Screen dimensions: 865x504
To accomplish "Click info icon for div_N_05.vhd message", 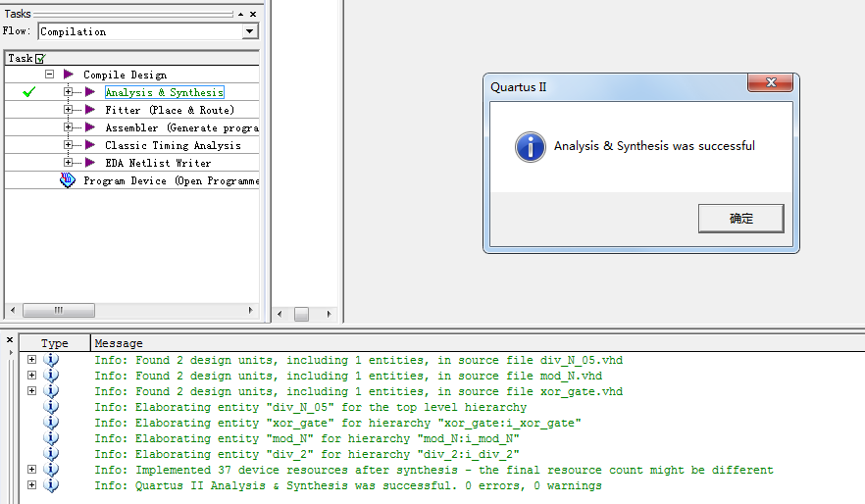I will tap(51, 360).
